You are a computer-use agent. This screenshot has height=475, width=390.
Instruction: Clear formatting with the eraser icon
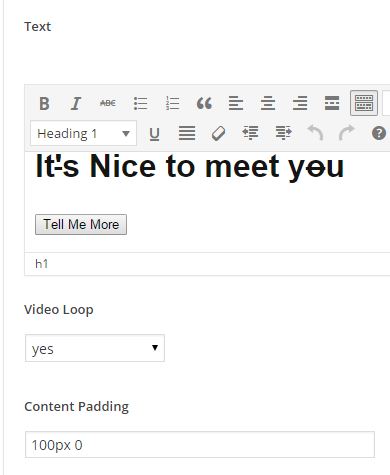219,134
